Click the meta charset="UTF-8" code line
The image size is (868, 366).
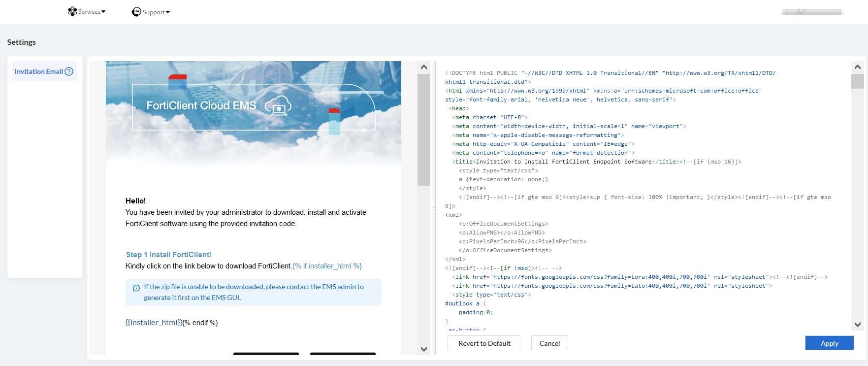click(x=490, y=117)
